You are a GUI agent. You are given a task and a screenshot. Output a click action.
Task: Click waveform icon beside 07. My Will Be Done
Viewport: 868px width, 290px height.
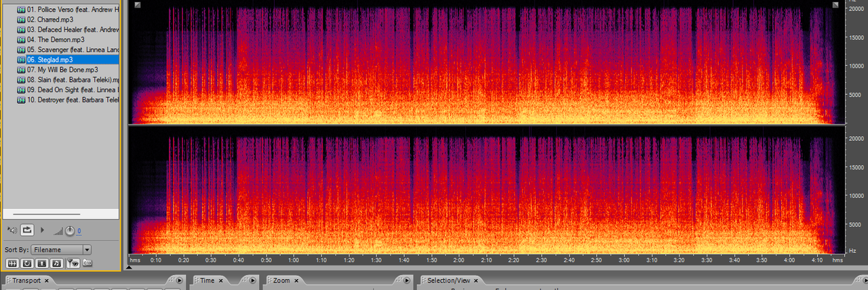[x=21, y=70]
